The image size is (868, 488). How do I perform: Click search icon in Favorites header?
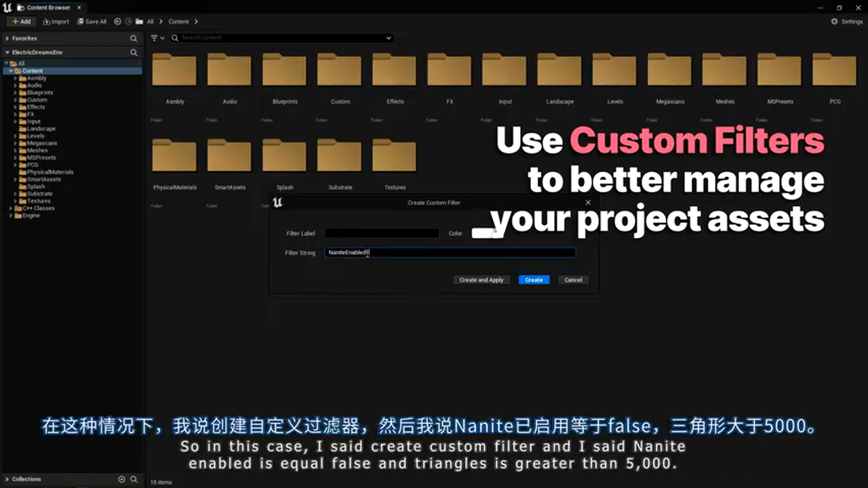click(134, 39)
